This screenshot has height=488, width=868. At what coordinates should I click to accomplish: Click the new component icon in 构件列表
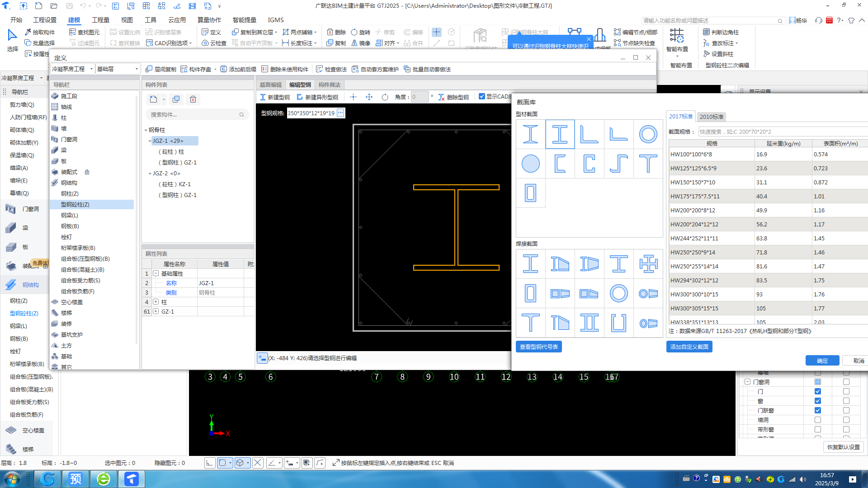tap(154, 99)
